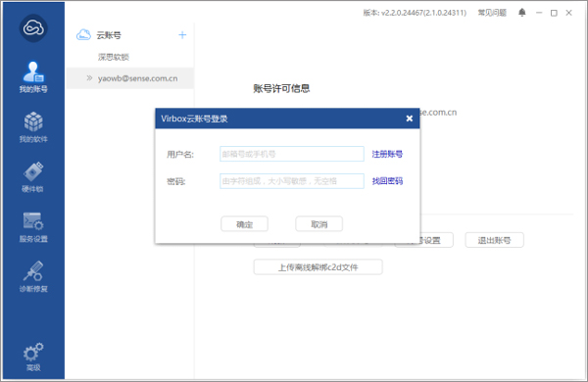
Task: Cancel login with 取消 button
Action: [x=319, y=224]
